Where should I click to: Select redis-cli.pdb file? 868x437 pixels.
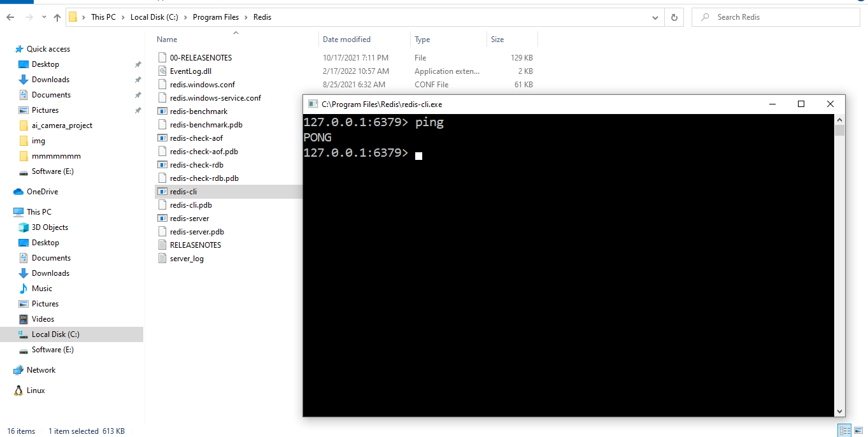click(191, 205)
